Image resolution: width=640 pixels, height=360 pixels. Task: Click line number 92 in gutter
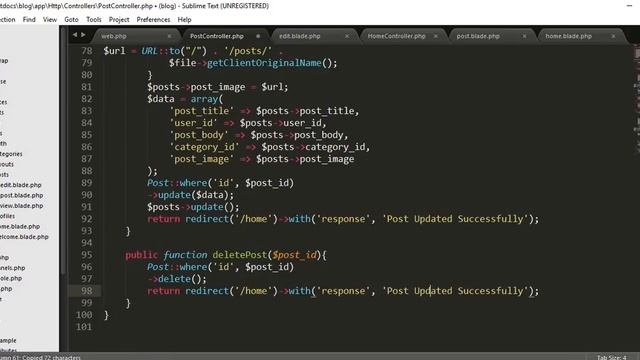pyautogui.click(x=87, y=219)
